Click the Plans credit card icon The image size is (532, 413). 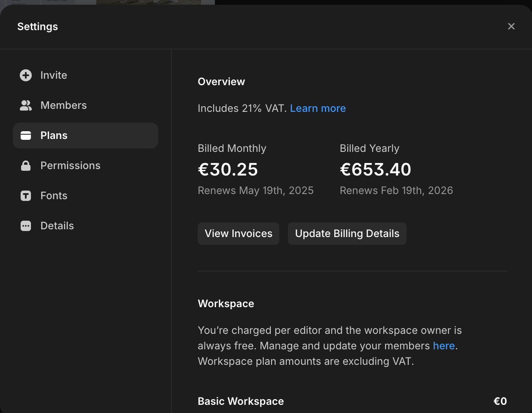(26, 136)
